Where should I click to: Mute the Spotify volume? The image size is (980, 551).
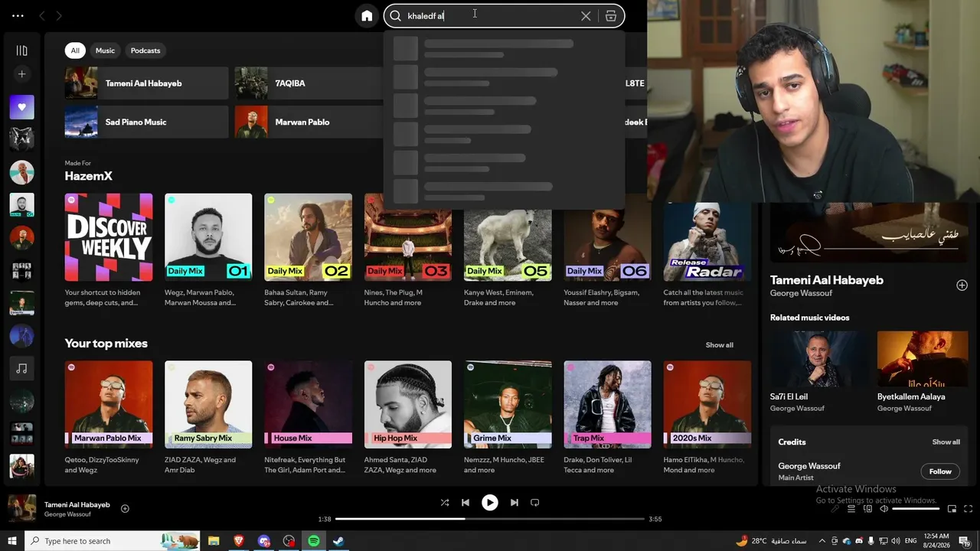point(884,509)
